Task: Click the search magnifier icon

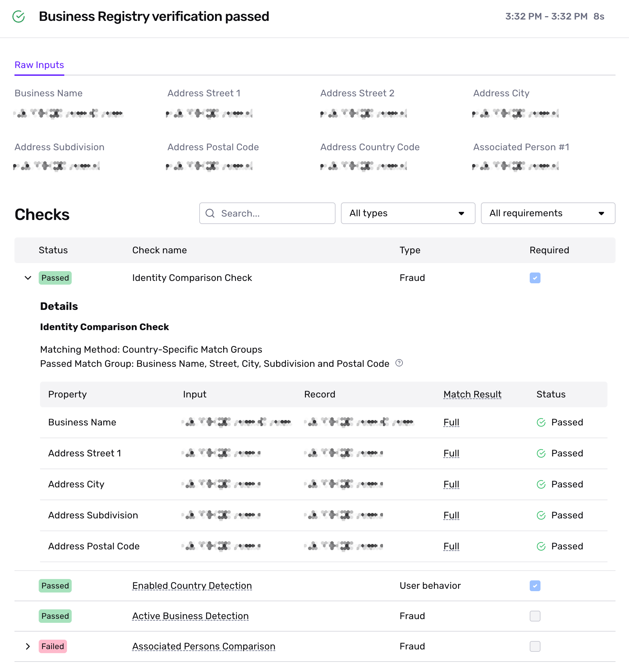Action: click(x=210, y=213)
